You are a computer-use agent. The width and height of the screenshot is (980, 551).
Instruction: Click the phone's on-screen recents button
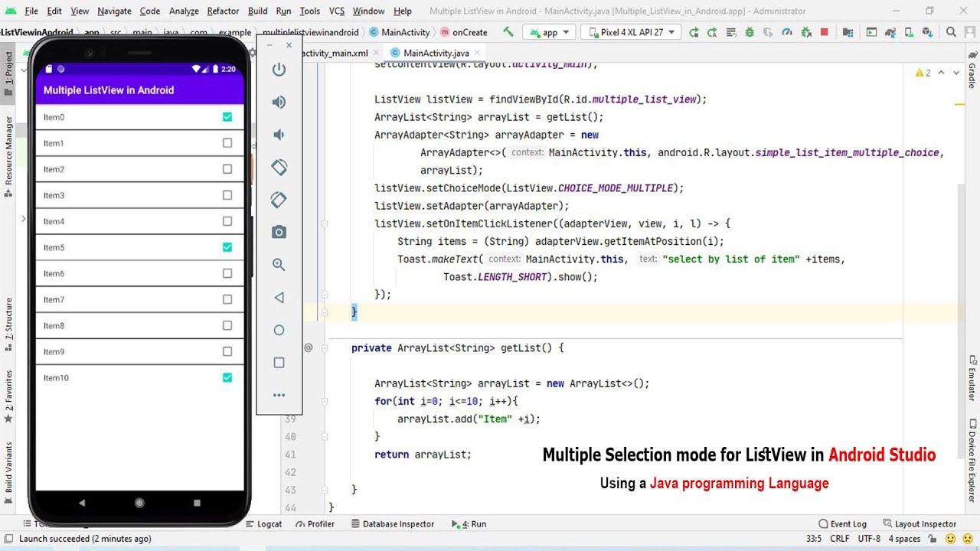point(197,503)
